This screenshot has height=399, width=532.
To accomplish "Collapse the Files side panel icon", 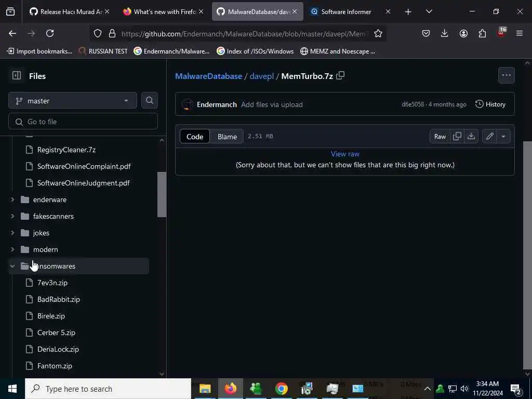I will click(x=16, y=76).
